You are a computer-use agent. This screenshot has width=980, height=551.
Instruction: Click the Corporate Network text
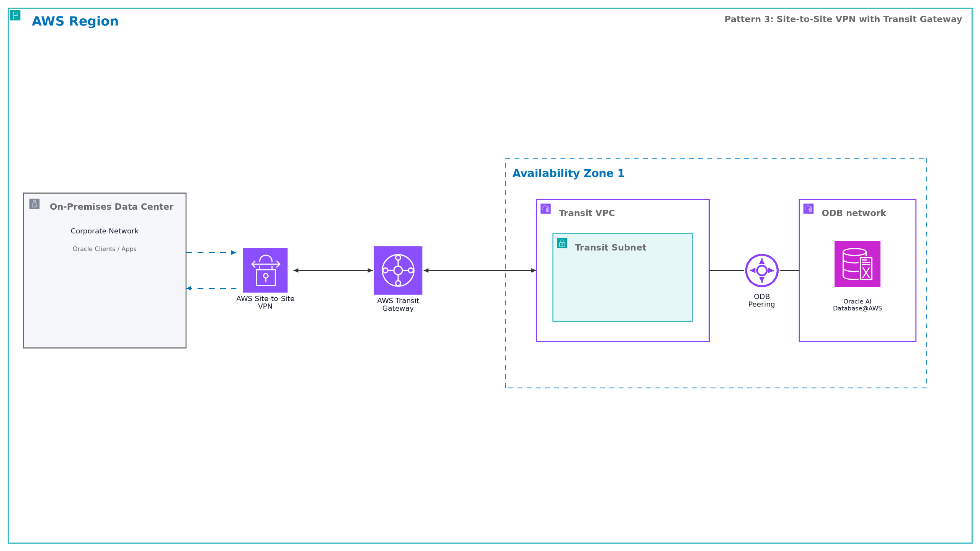point(105,231)
